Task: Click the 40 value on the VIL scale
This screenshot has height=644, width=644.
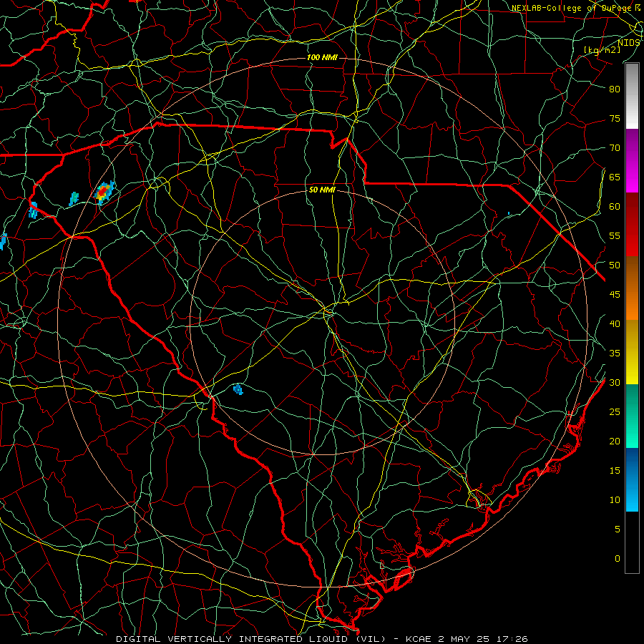Action: (x=615, y=323)
